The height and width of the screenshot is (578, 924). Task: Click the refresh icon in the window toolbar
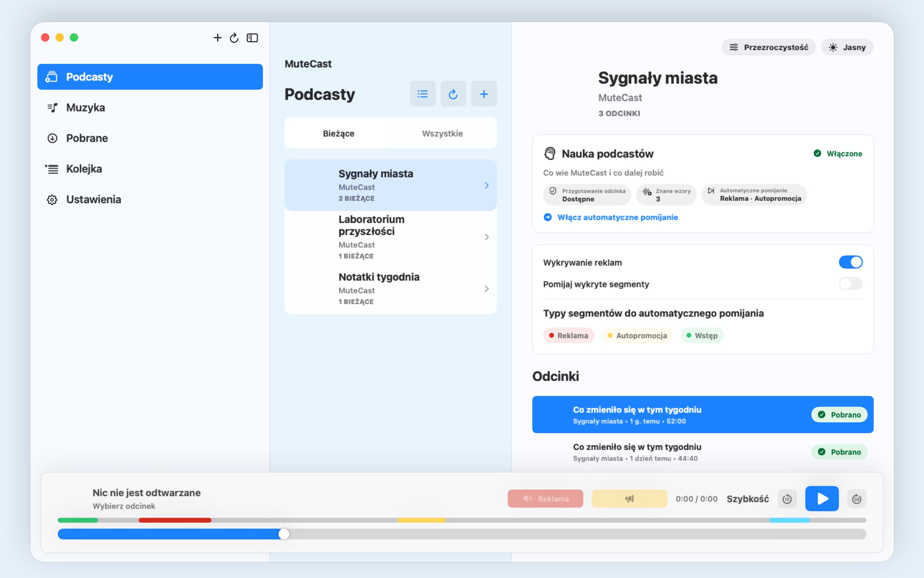coord(234,38)
